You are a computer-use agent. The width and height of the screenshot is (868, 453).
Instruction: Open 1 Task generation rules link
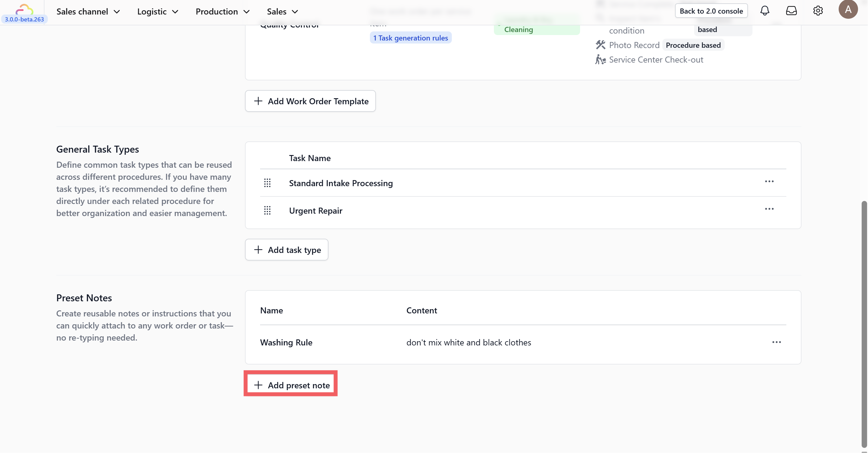tap(410, 38)
